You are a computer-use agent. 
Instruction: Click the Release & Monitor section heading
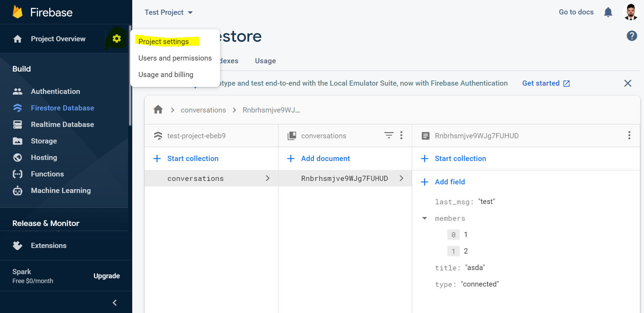(x=46, y=223)
